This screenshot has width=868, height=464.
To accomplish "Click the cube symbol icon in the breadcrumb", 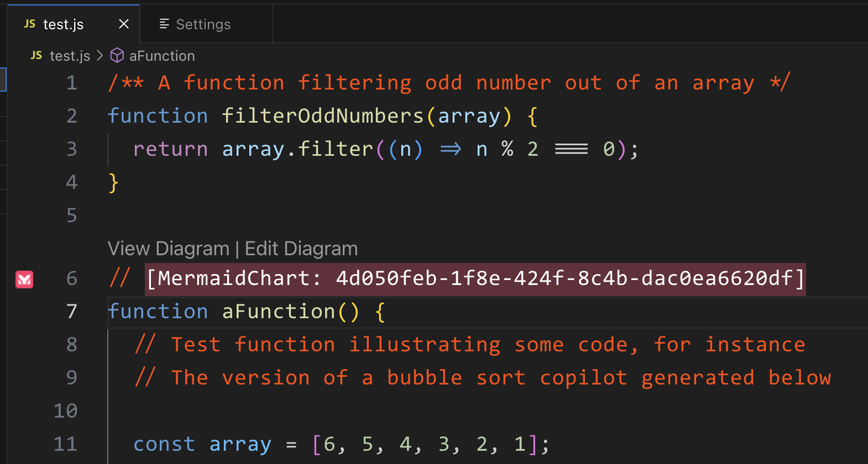I will [117, 55].
